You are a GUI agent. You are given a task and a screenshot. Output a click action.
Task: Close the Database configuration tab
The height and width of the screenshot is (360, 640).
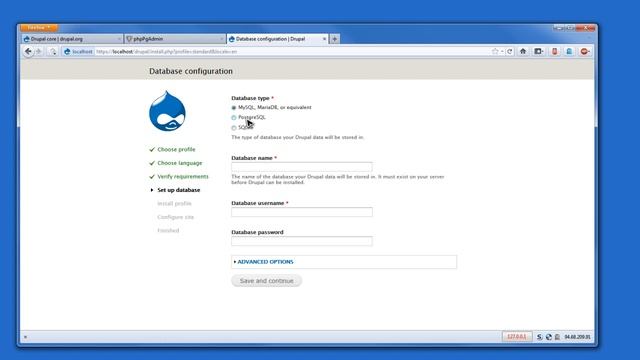coord(324,39)
